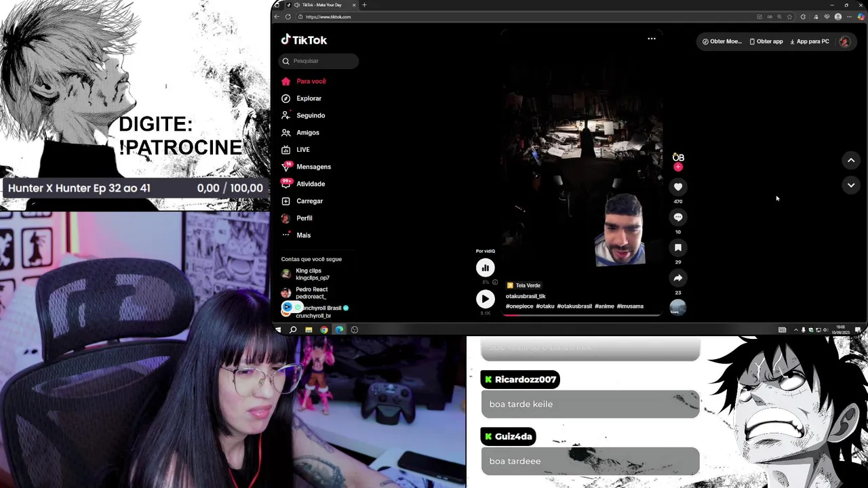Open King clips followed account
The height and width of the screenshot is (488, 868).
305,274
